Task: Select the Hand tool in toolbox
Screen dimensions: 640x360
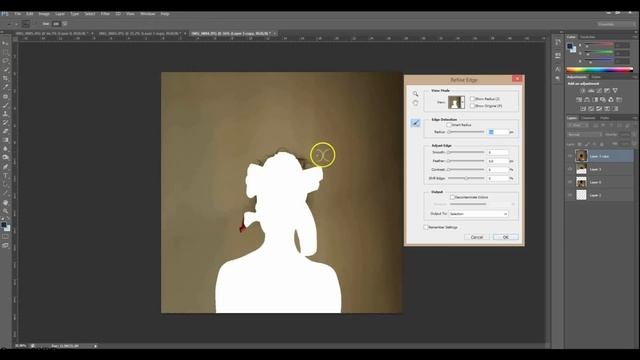Action: click(5, 202)
